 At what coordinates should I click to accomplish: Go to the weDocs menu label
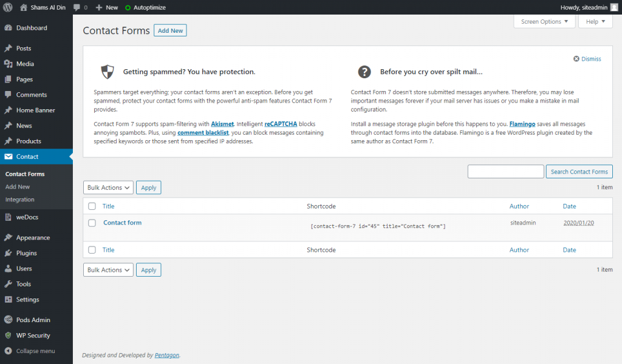27,217
